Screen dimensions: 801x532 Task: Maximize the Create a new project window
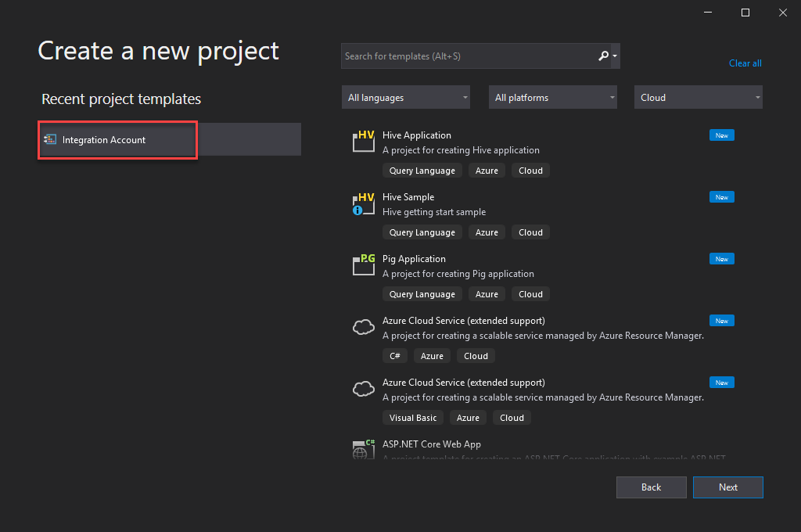pyautogui.click(x=745, y=13)
